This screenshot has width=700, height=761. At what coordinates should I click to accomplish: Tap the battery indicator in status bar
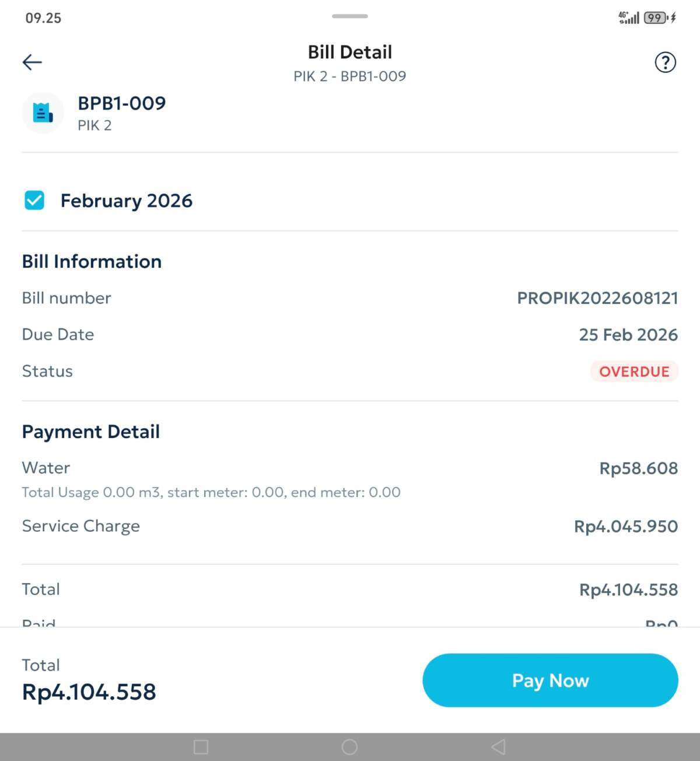656,18
